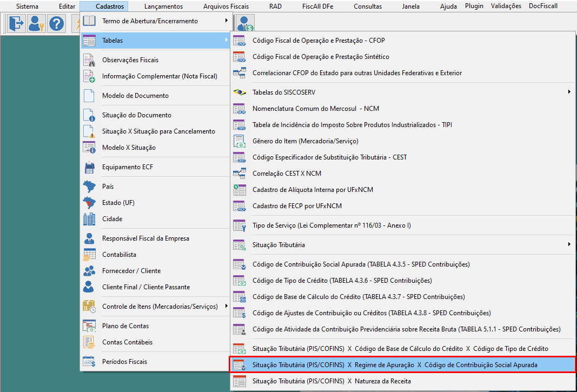Expand the Tabelas submenu arrow
577x392 pixels.
226,40
